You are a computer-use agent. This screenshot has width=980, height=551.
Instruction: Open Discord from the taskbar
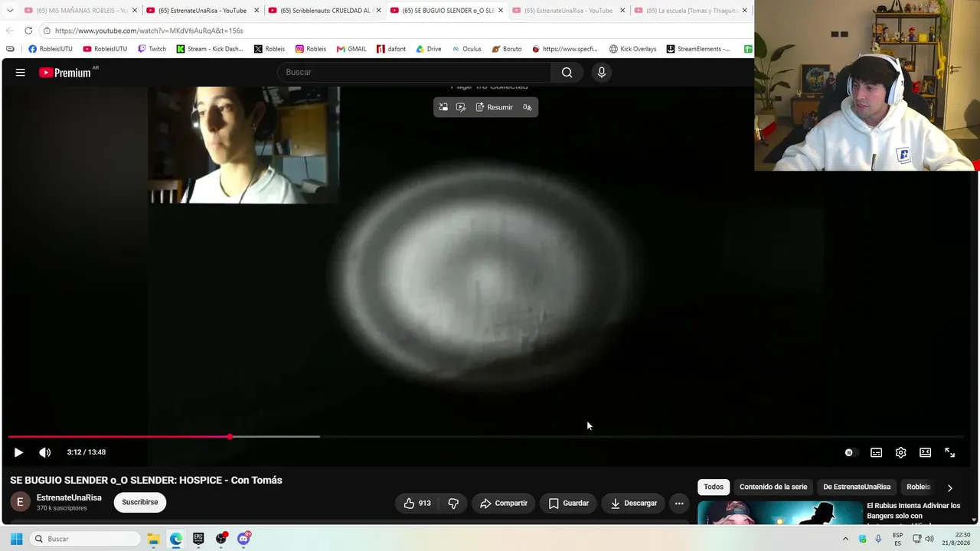pyautogui.click(x=243, y=539)
